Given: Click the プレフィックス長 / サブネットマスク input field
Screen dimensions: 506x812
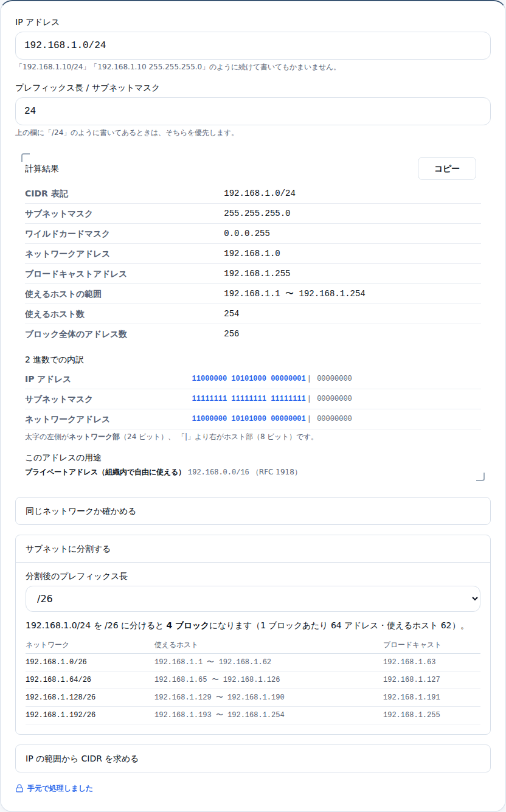Looking at the screenshot, I should [x=253, y=111].
